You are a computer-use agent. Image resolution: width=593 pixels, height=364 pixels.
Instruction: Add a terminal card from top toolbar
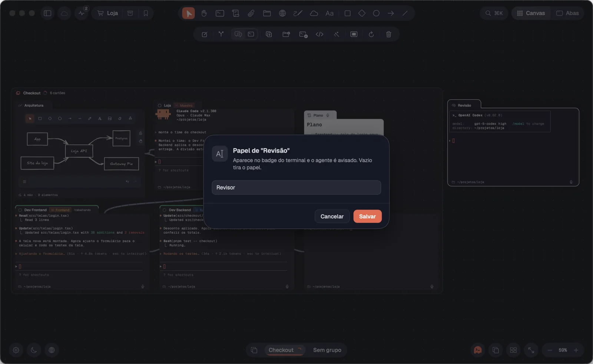point(220,13)
